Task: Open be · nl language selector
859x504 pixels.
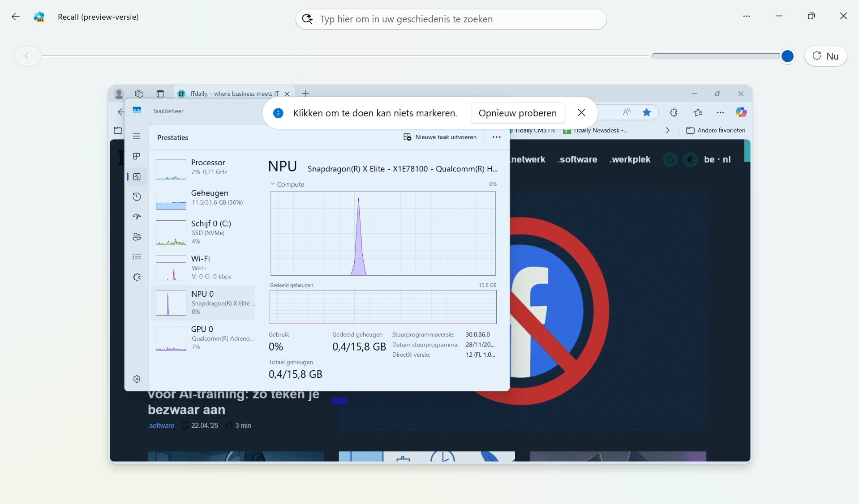Action: (x=717, y=159)
